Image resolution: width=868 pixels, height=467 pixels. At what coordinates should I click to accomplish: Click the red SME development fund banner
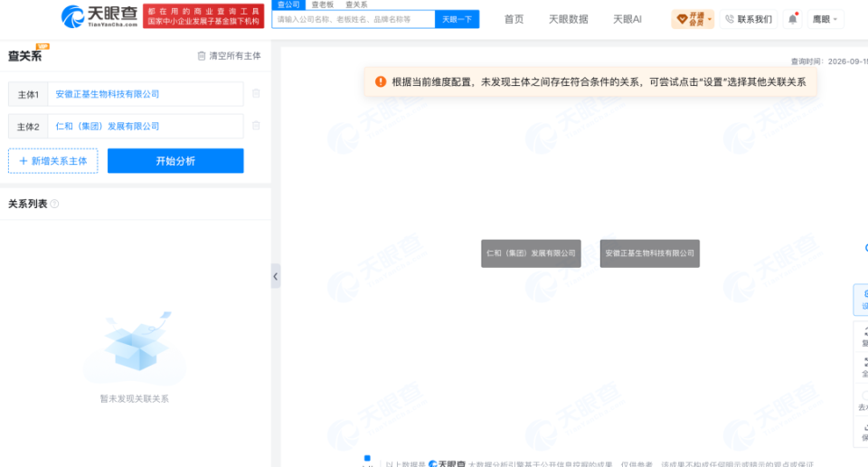point(203,16)
